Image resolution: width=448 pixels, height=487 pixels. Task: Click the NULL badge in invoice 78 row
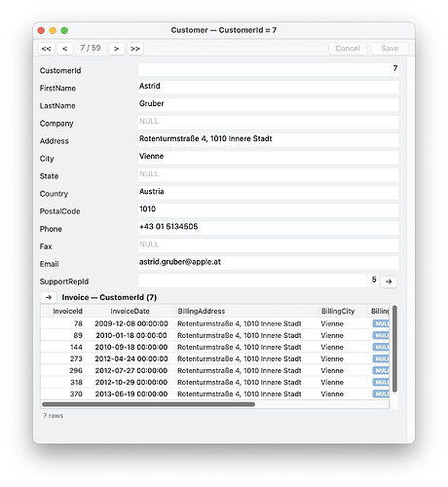[x=381, y=323]
